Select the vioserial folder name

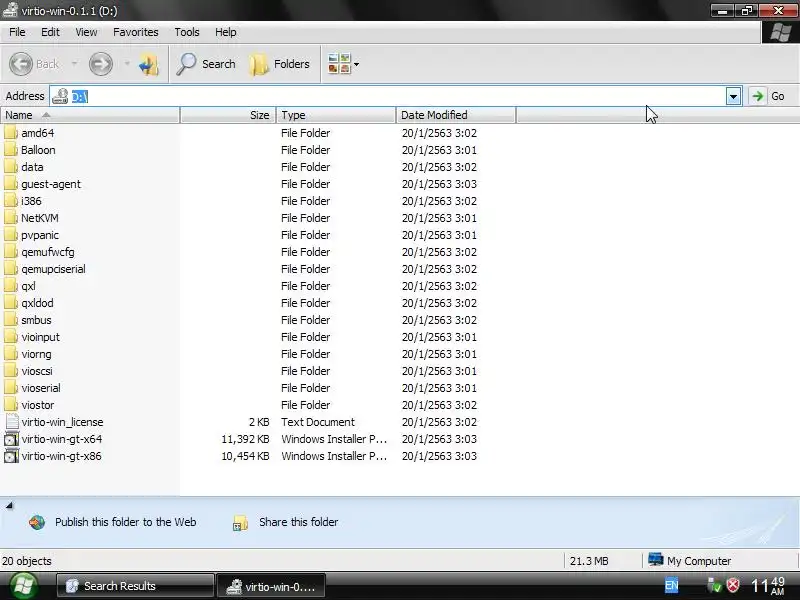(x=41, y=388)
